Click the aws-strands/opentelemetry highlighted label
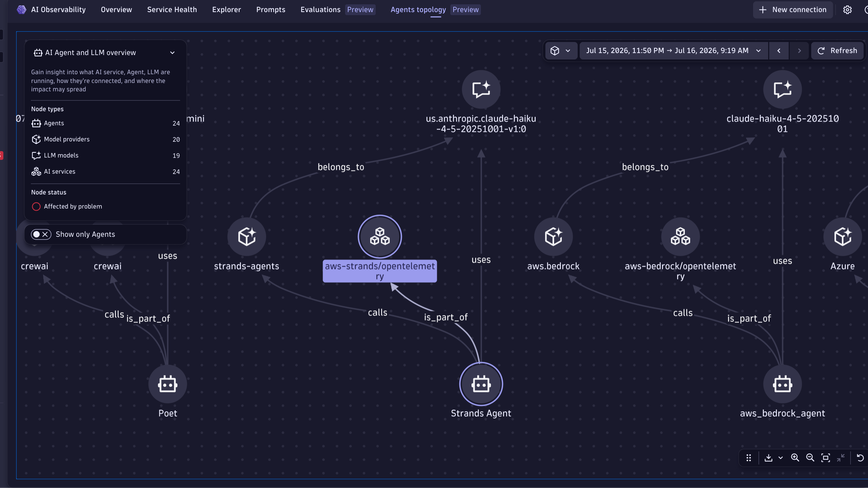868x488 pixels. point(380,271)
